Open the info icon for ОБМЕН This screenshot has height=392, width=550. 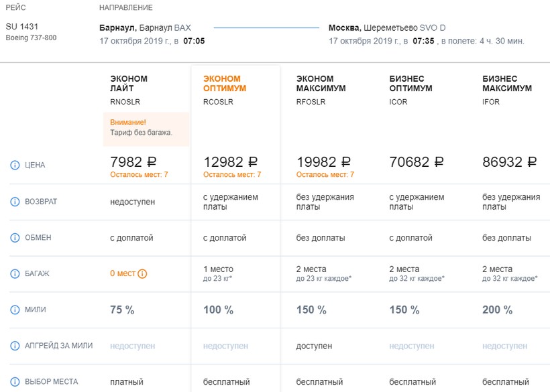click(x=15, y=238)
